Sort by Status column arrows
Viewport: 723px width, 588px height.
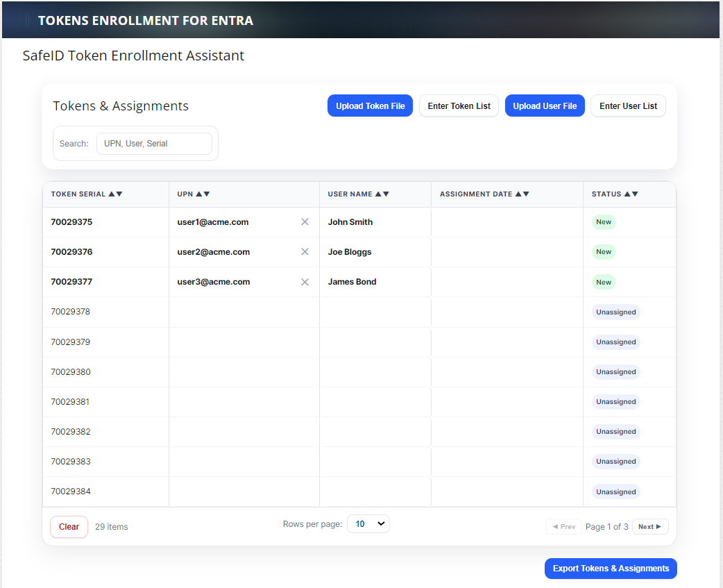coord(631,194)
